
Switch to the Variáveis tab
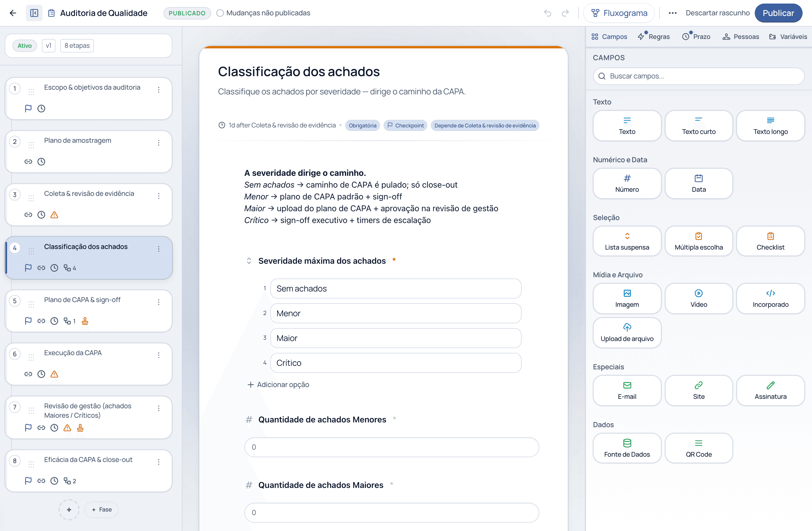point(788,37)
